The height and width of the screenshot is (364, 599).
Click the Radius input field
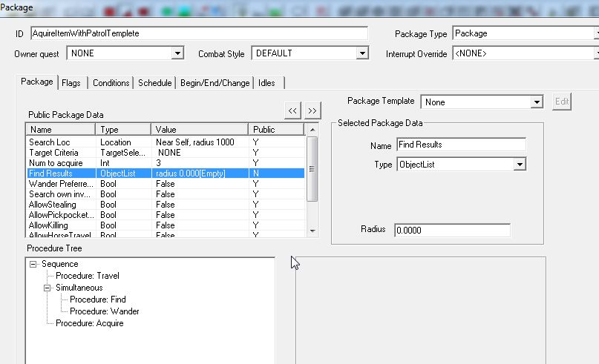(x=452, y=230)
